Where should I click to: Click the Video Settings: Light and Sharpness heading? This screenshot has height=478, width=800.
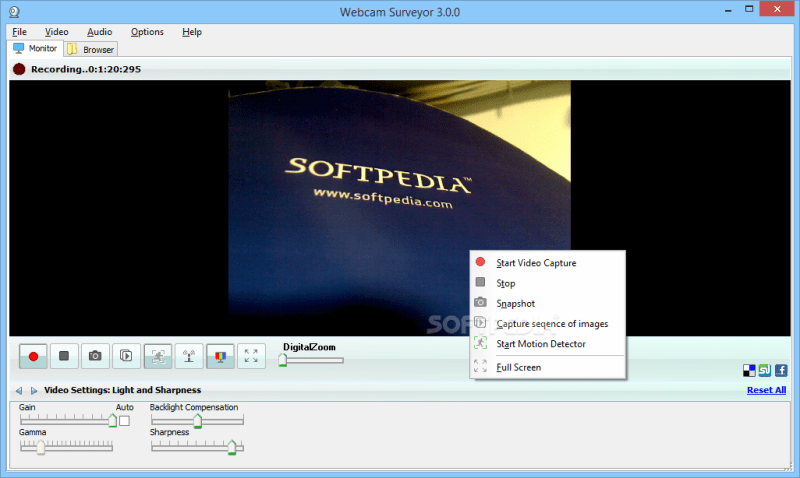(122, 390)
